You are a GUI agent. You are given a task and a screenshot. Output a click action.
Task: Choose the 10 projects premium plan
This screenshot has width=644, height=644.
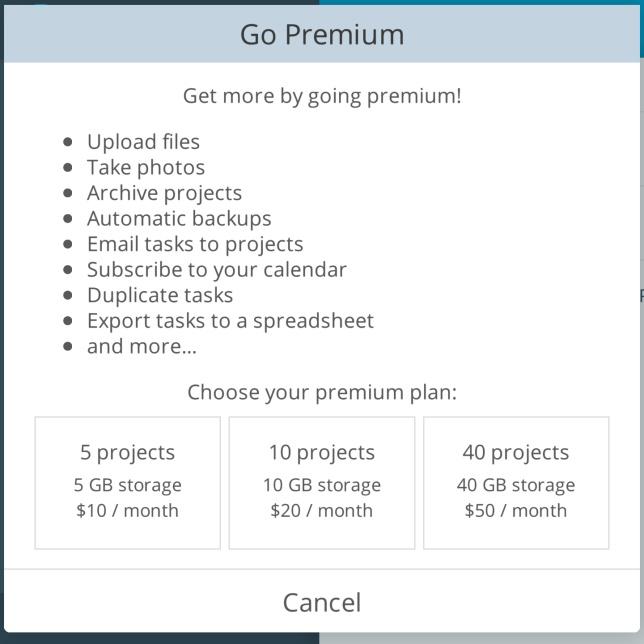(x=321, y=482)
